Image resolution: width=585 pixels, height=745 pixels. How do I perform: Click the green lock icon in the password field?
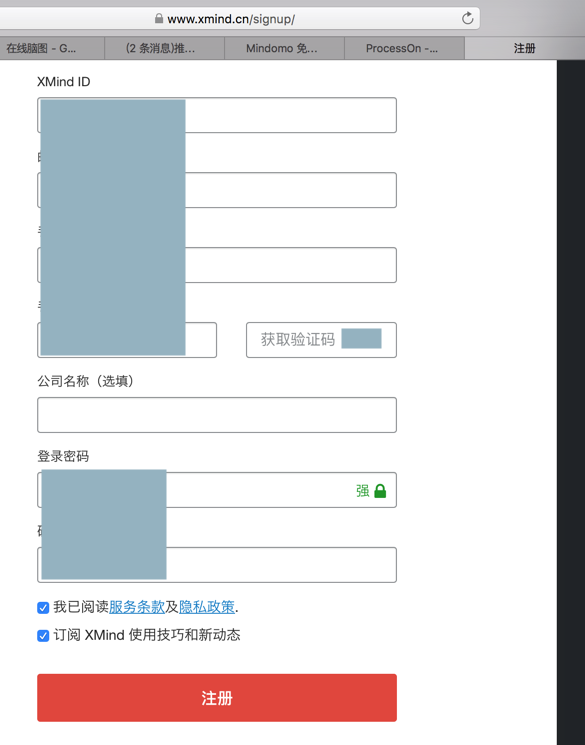[380, 491]
